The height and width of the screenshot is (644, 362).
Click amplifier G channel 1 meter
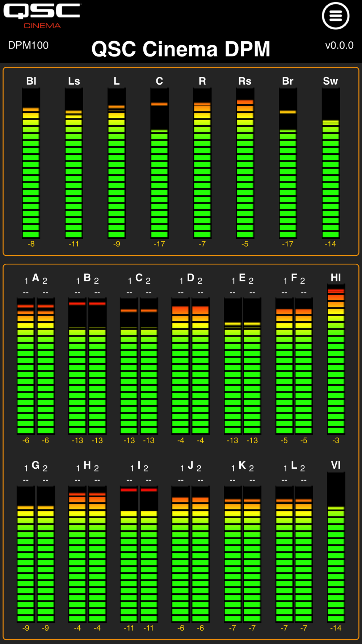pos(26,554)
